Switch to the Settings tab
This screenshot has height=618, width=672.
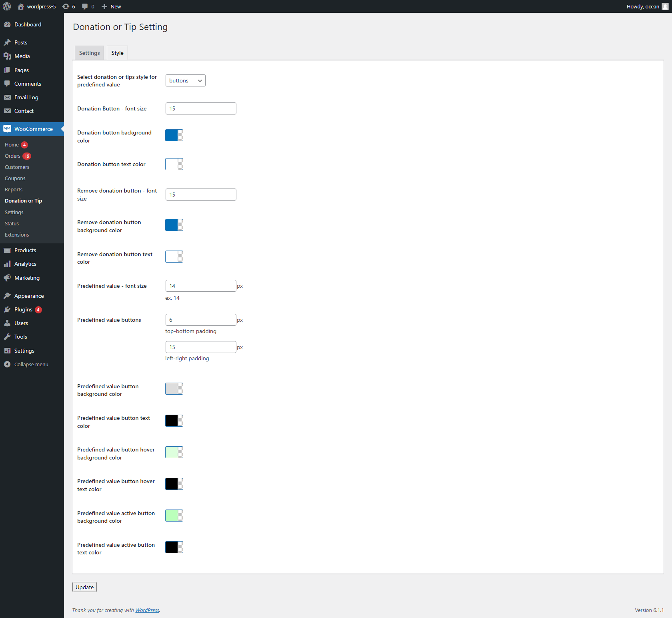pyautogui.click(x=89, y=52)
